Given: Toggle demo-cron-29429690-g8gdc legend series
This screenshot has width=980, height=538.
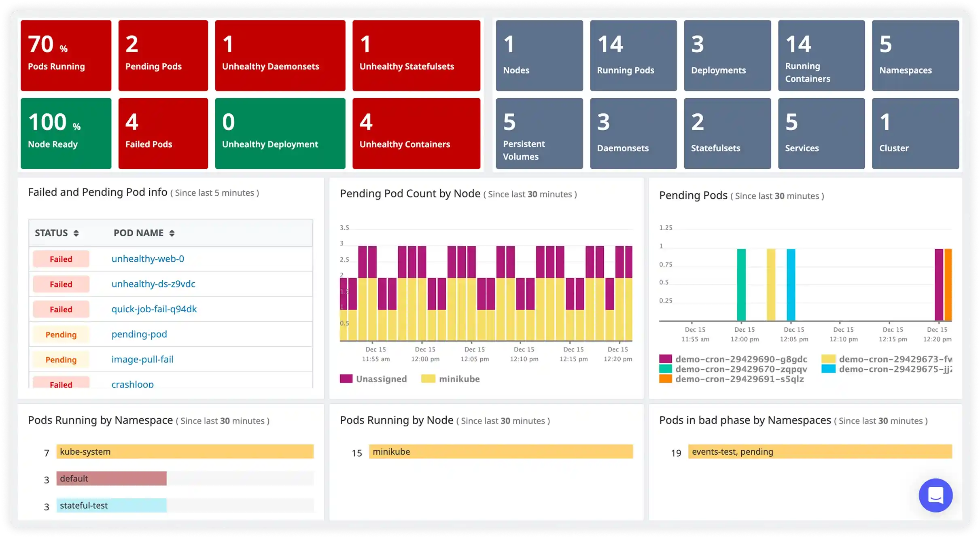Looking at the screenshot, I should (x=741, y=359).
